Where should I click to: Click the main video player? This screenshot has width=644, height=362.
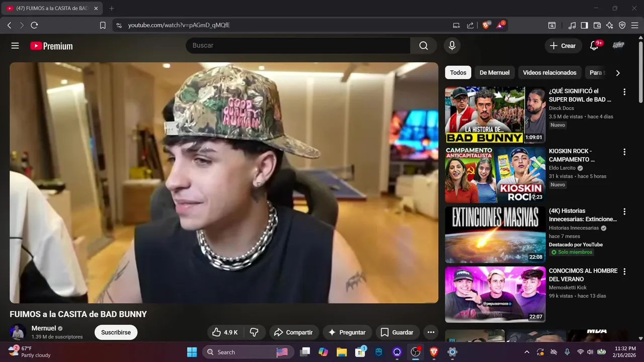(224, 183)
